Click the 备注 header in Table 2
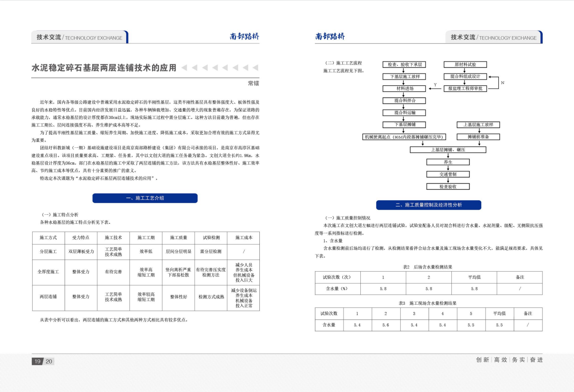This screenshot has height=392, width=574. pos(520,277)
